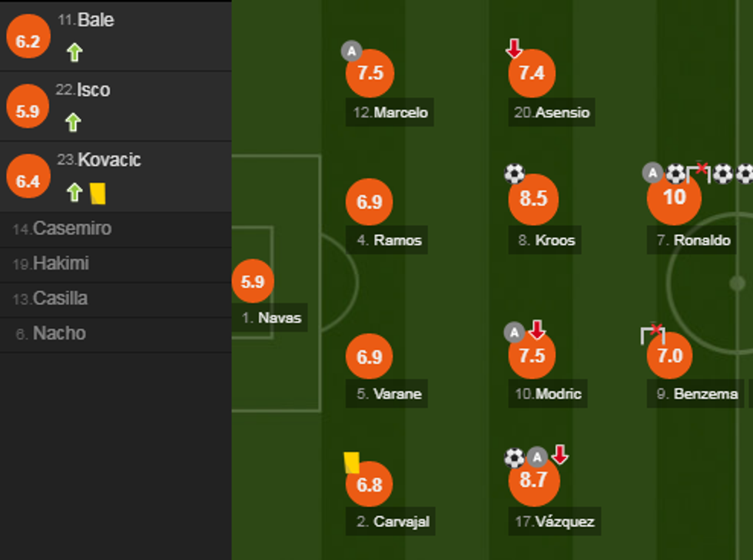This screenshot has width=753, height=560.
Task: Select unused substitute Nacho in the bench list
Action: coord(51,333)
